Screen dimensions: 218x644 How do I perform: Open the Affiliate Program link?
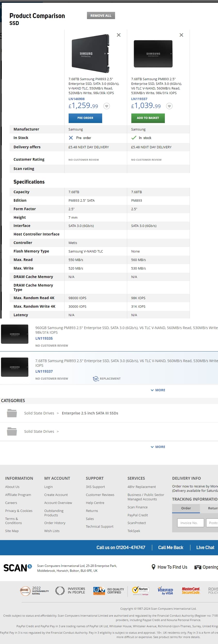tap(18, 495)
